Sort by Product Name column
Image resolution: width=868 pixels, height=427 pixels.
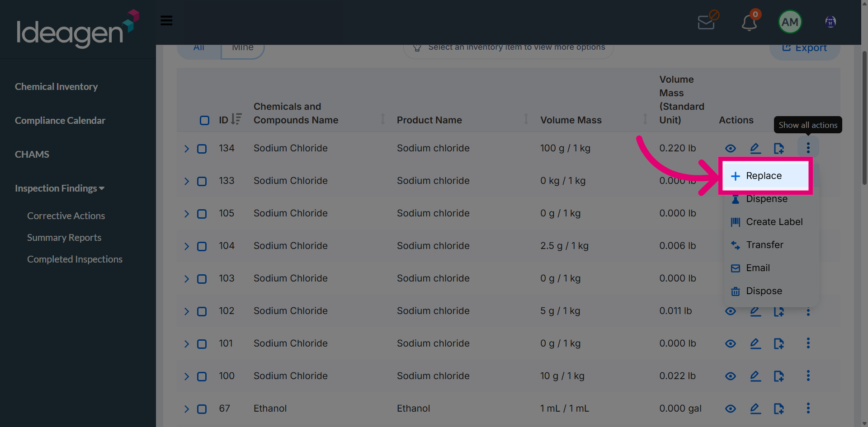pos(526,119)
